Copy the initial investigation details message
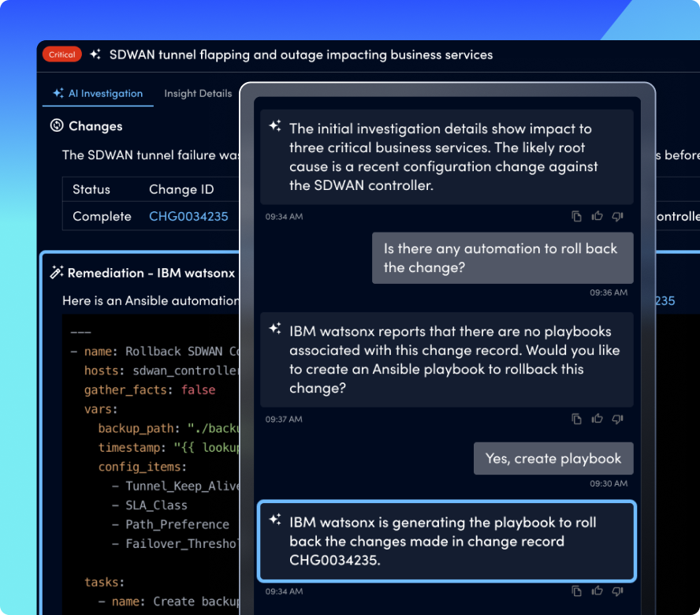This screenshot has width=700, height=615. tap(576, 216)
